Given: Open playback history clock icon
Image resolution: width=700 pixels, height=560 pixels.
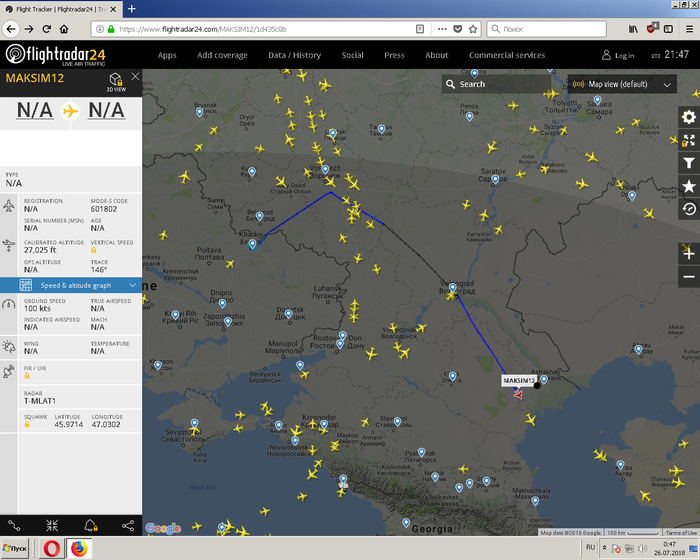Looking at the screenshot, I should (689, 209).
